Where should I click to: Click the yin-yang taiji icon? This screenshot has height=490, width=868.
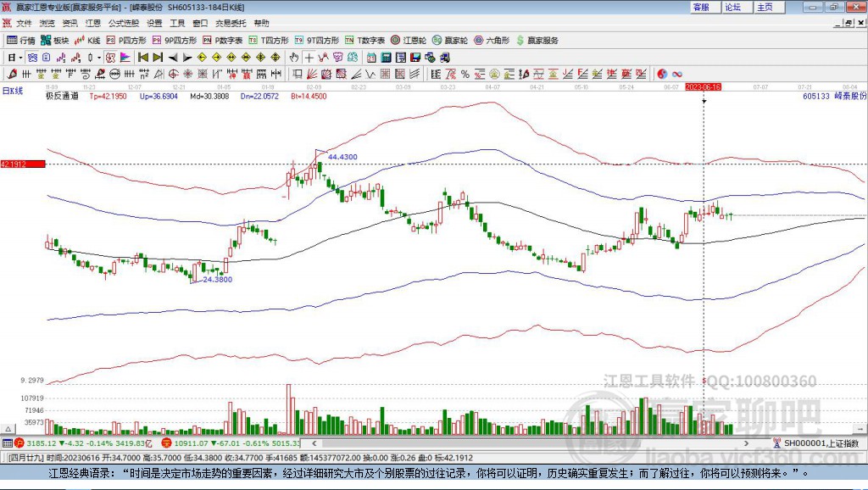[662, 74]
